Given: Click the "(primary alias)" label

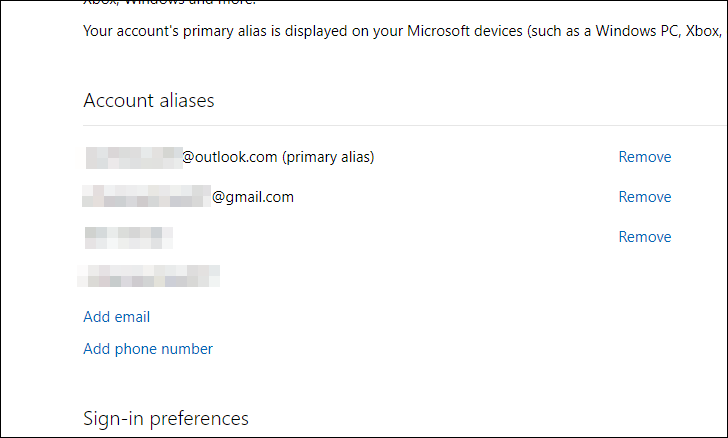Looking at the screenshot, I should click(x=328, y=157).
